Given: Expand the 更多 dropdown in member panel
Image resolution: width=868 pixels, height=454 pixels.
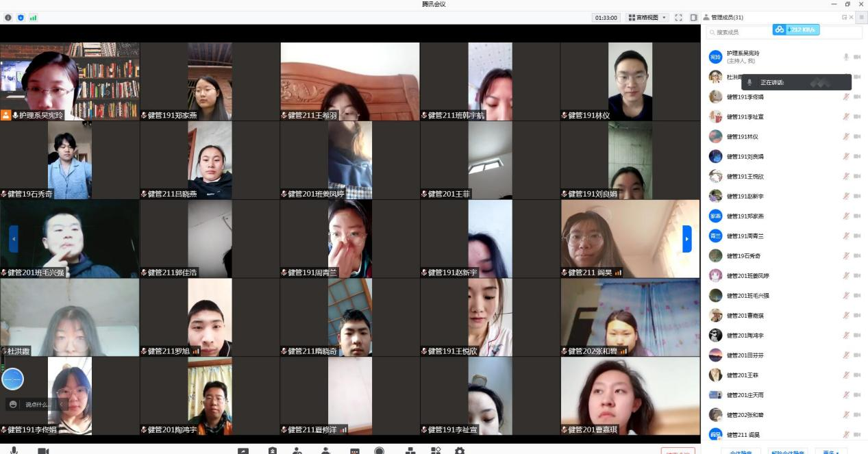Looking at the screenshot, I should point(831,451).
